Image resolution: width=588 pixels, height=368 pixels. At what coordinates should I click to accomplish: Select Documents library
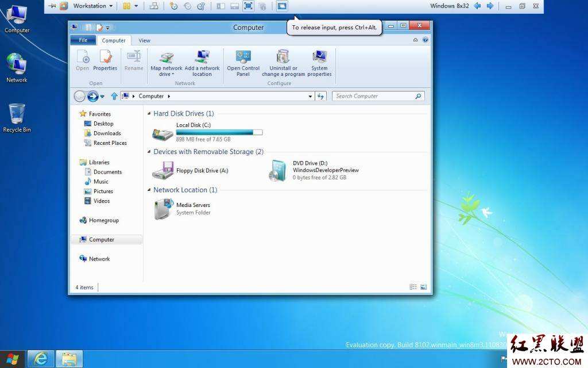tap(103, 172)
